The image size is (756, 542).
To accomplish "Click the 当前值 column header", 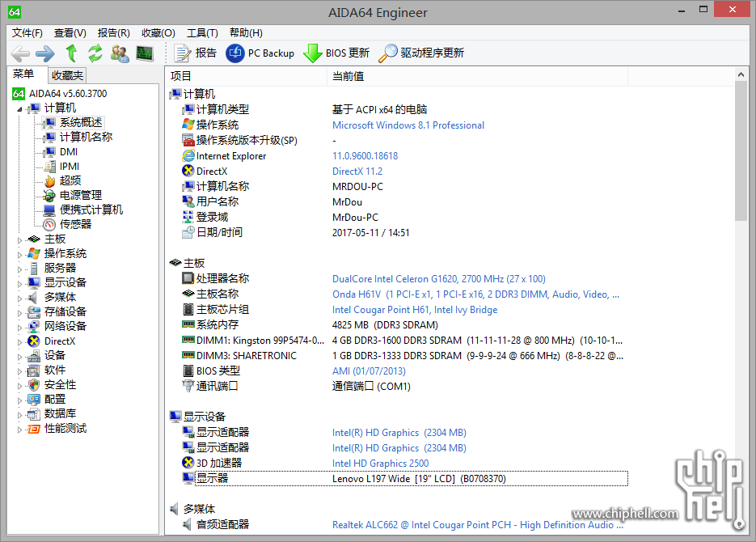I will (477, 76).
